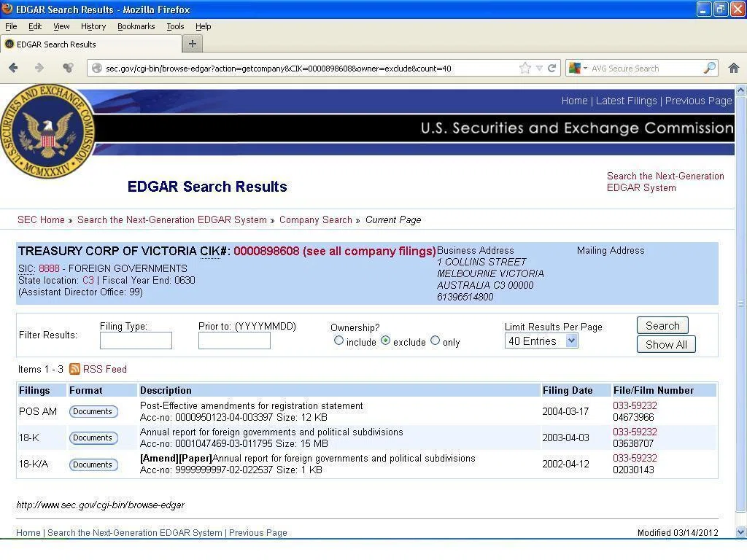Bookmark this page with the star icon
This screenshot has height=560, width=747.
click(525, 68)
